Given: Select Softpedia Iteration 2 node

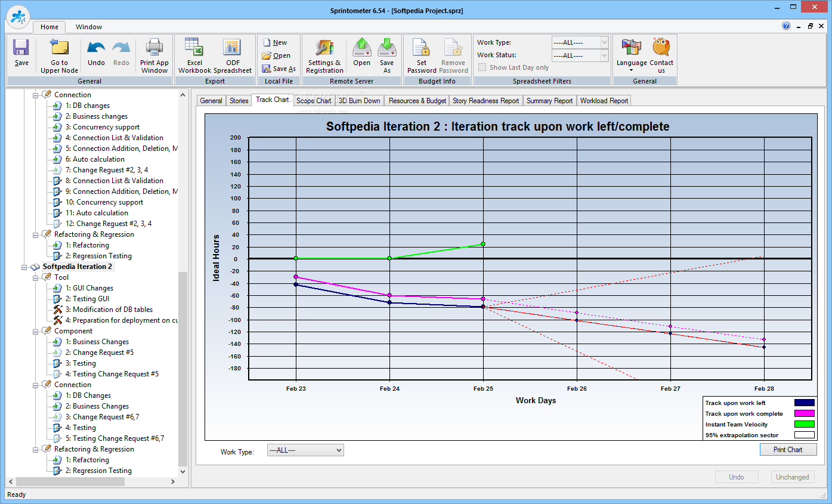Looking at the screenshot, I should click(77, 267).
